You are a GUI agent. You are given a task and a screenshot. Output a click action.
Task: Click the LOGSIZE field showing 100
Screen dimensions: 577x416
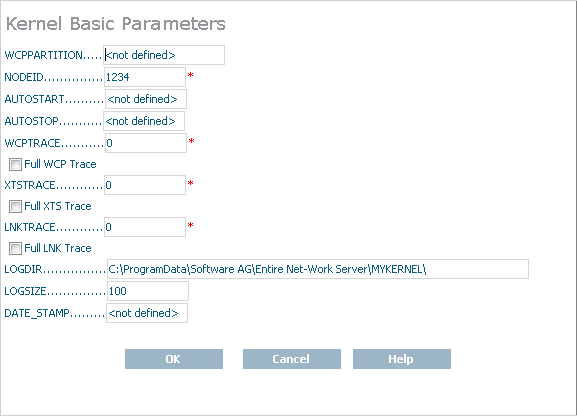pyautogui.click(x=148, y=291)
